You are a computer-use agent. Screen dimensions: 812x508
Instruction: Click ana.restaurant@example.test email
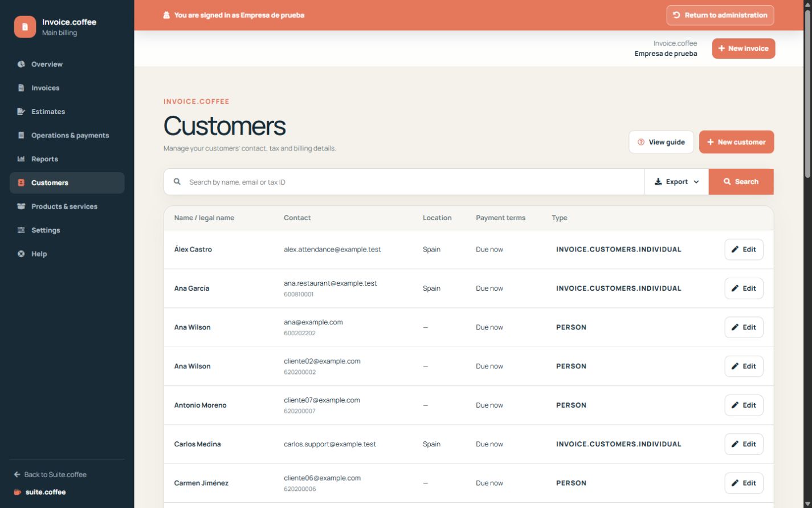[x=330, y=283]
